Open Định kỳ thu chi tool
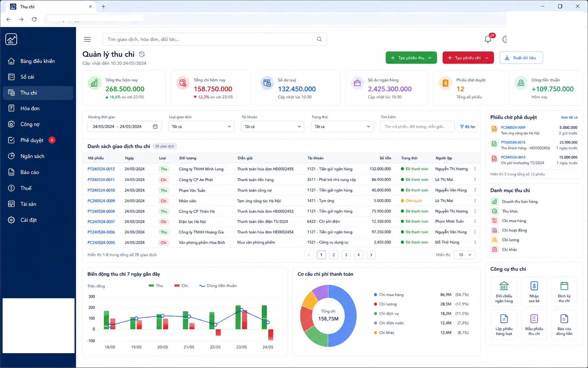This screenshot has width=588, height=368. [564, 292]
